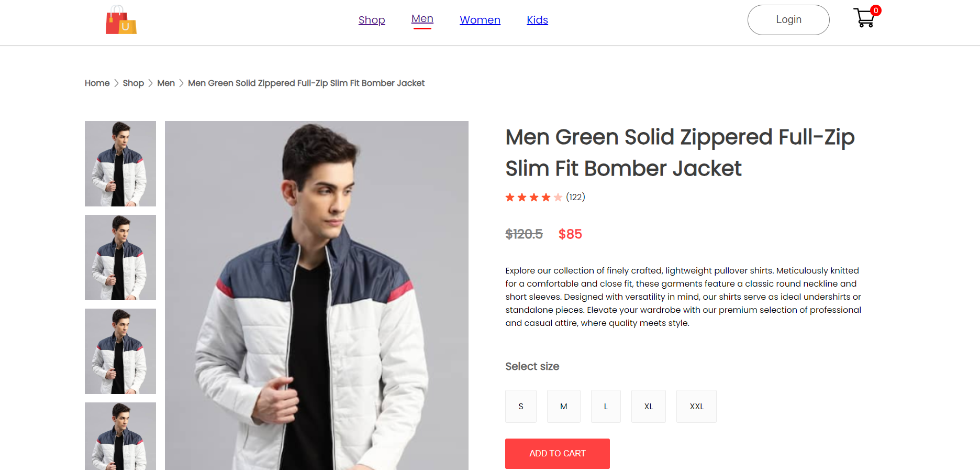View the first jacket thumbnail

click(x=120, y=163)
